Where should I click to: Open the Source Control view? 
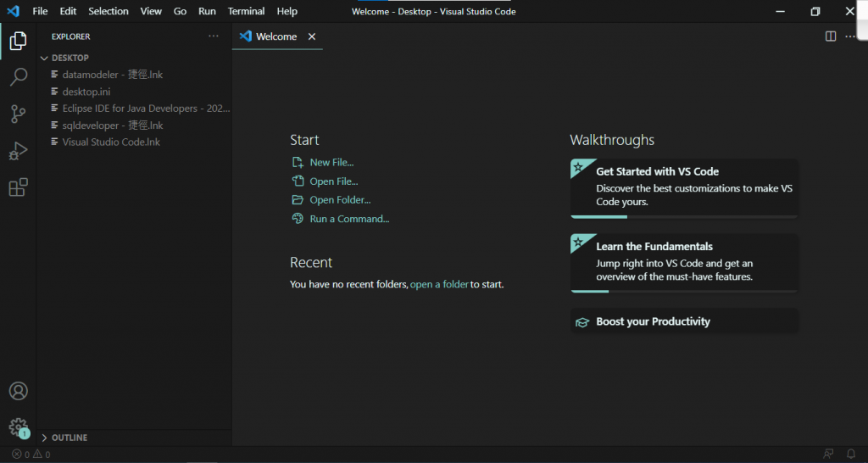(x=19, y=114)
